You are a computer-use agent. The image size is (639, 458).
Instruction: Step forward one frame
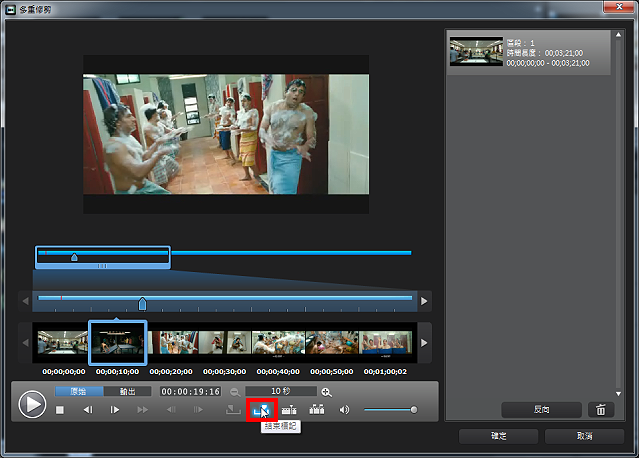[x=115, y=410]
